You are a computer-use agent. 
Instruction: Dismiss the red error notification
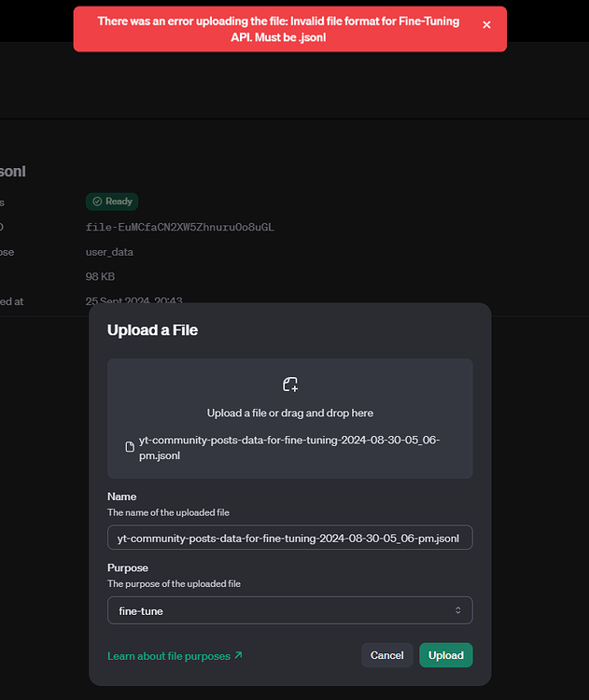click(486, 25)
